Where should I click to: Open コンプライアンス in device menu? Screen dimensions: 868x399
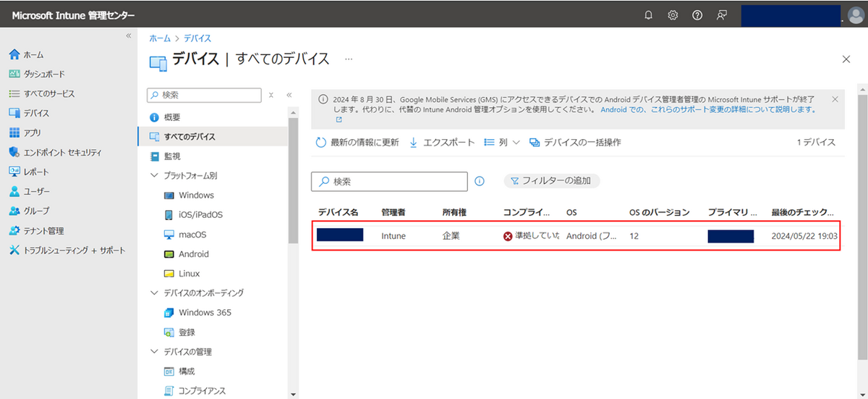point(195,390)
